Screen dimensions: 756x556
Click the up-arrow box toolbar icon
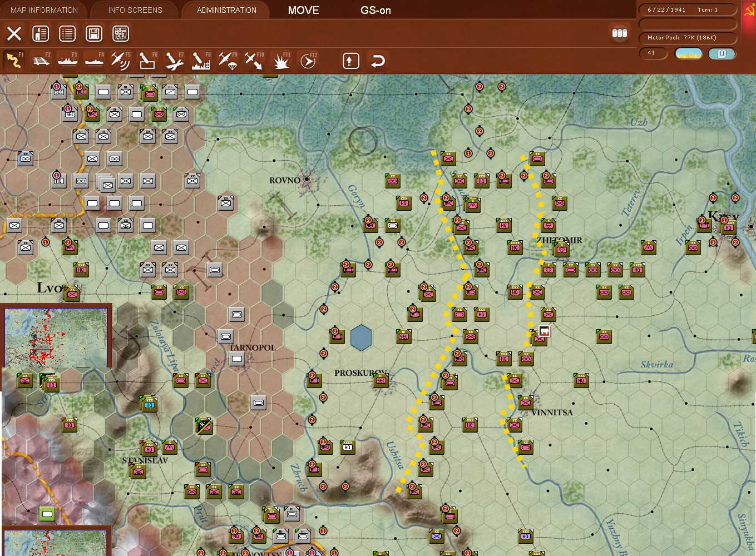350,61
